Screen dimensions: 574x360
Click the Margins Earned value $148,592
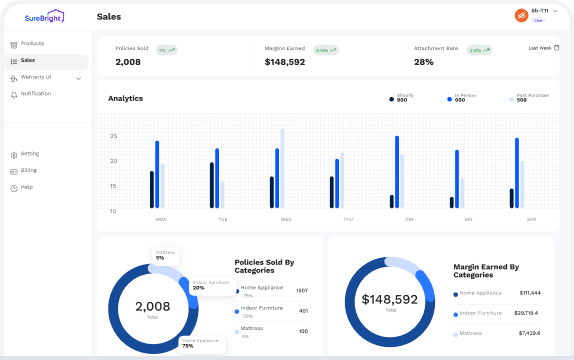285,62
